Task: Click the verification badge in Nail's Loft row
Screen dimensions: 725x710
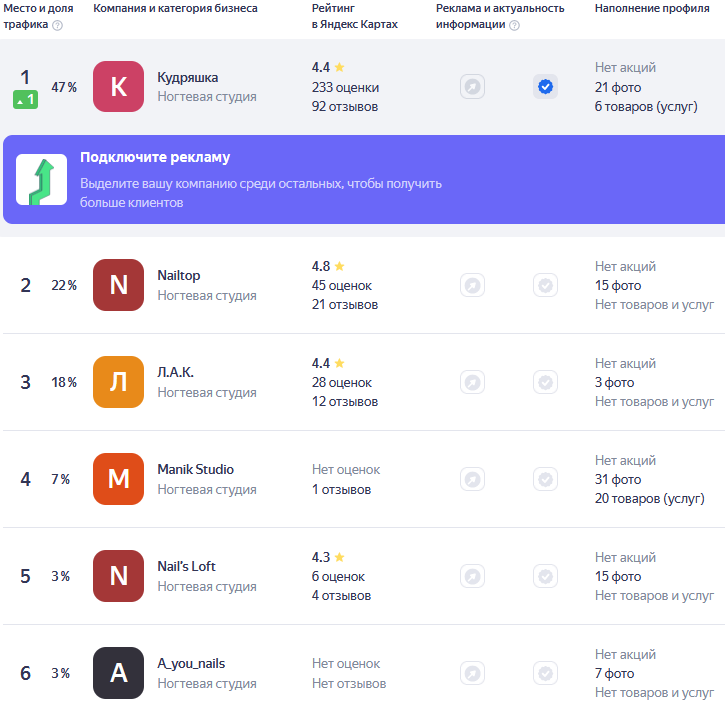Action: [546, 576]
